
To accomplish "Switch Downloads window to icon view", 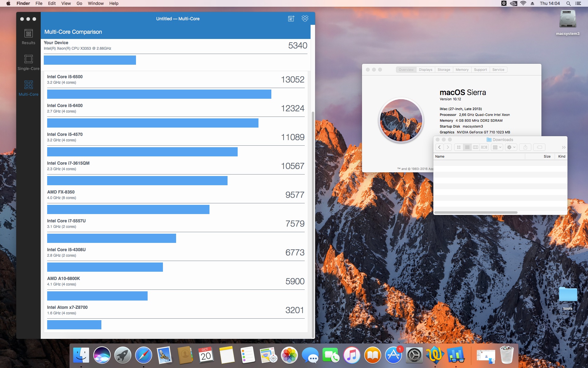I will (x=458, y=148).
